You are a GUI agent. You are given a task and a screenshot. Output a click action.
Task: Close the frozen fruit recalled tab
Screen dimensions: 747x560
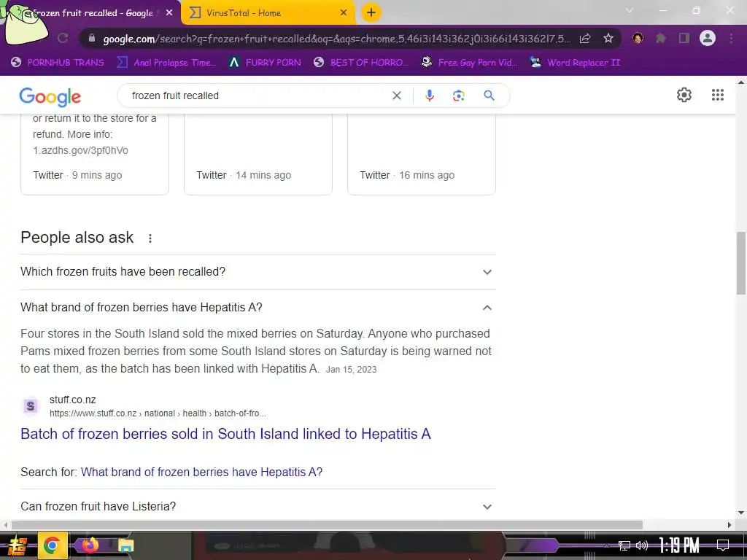tap(169, 13)
